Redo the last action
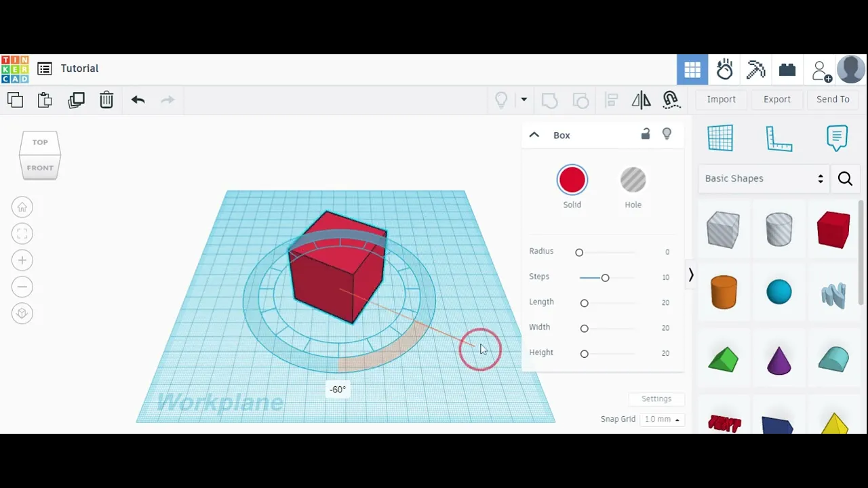868x488 pixels. click(x=167, y=100)
